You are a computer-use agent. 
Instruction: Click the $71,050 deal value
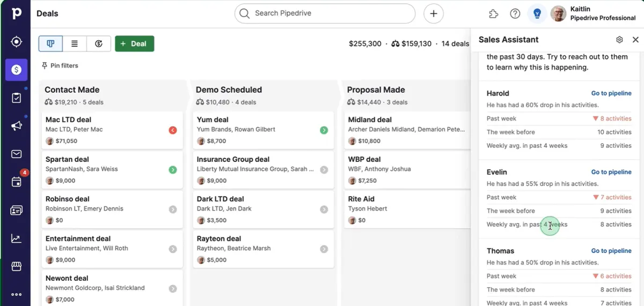(x=67, y=141)
